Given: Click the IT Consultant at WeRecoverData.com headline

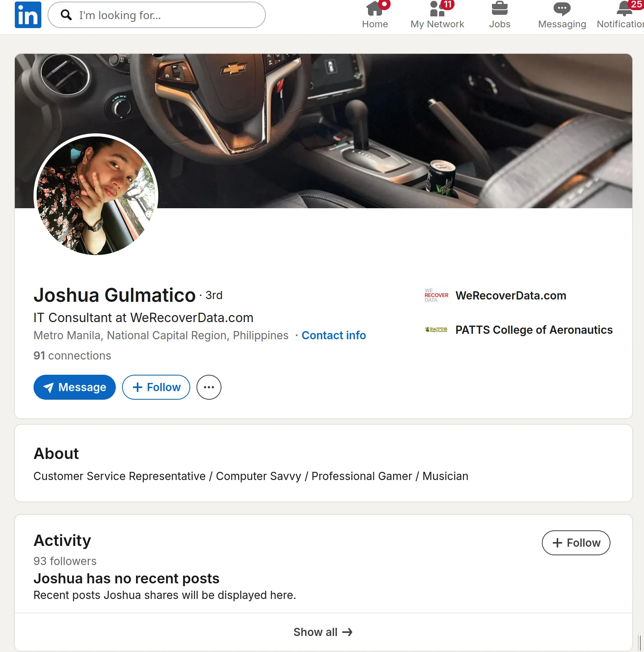Looking at the screenshot, I should [x=143, y=318].
